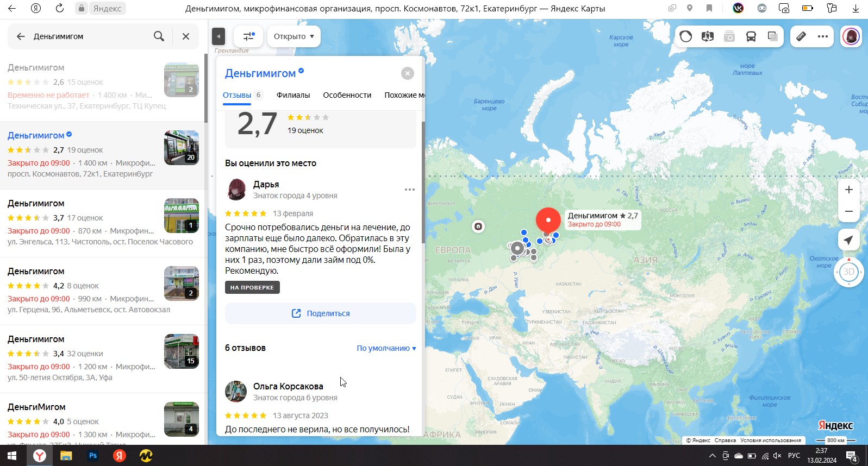Collapse the left results panel
The image size is (868, 466).
[x=218, y=36]
